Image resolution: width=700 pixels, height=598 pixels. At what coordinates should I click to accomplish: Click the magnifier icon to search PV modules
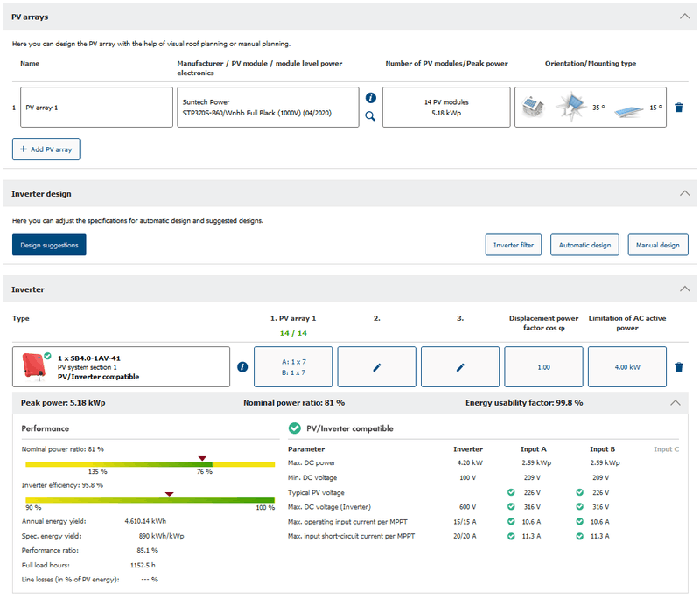coord(370,116)
